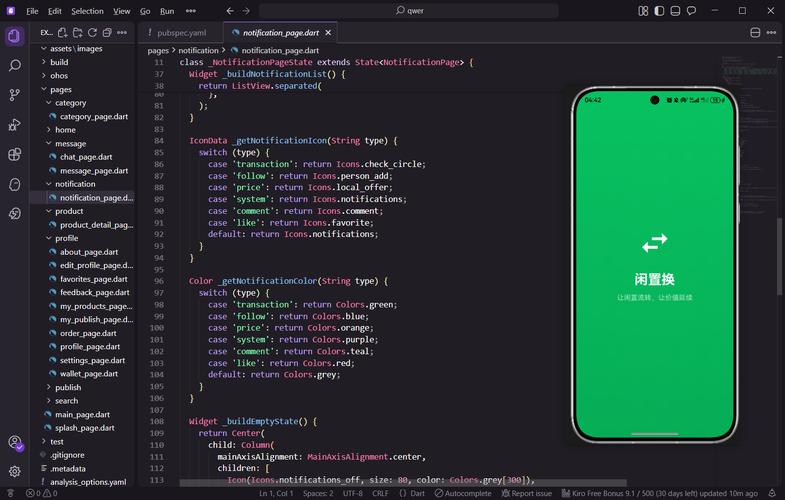This screenshot has height=500, width=785.
Task: Click the Kiro logo in title bar
Action: click(x=11, y=11)
